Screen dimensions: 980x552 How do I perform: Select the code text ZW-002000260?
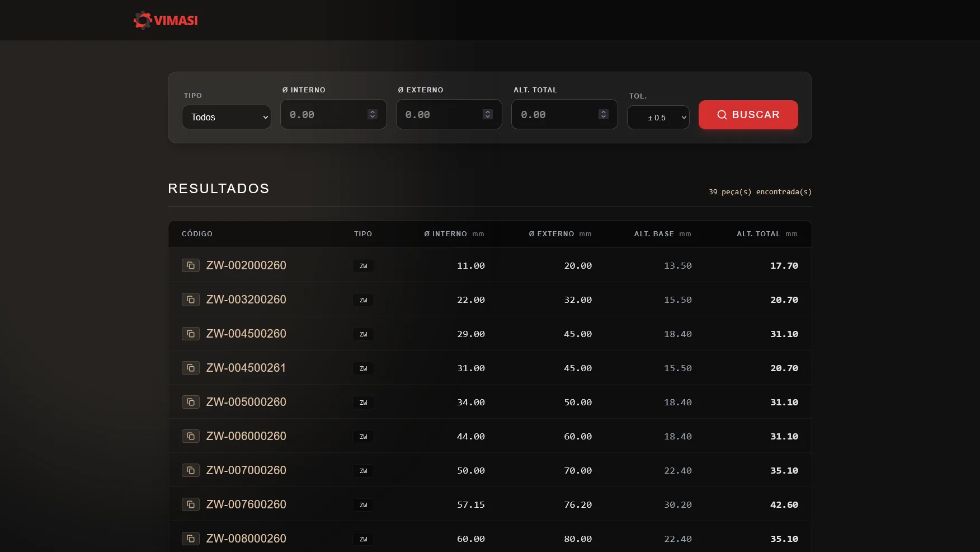pos(246,265)
